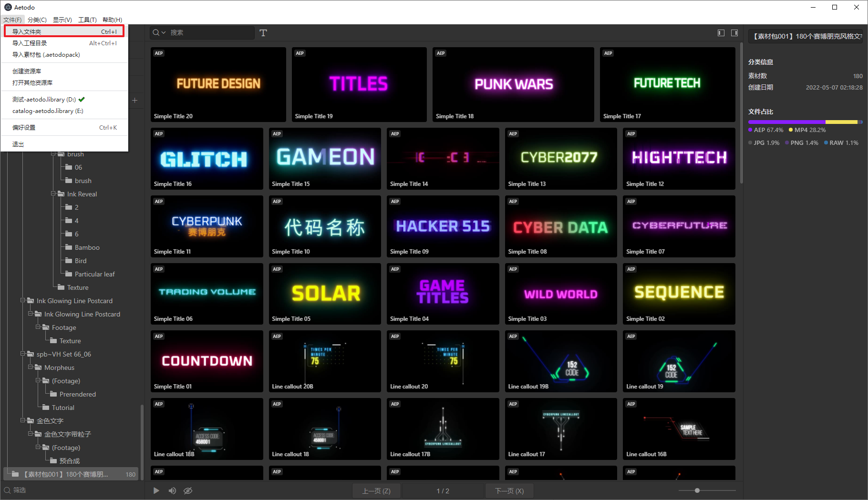The image size is (868, 500).
Task: Click the 1 / 2 page indicator
Action: pyautogui.click(x=443, y=491)
